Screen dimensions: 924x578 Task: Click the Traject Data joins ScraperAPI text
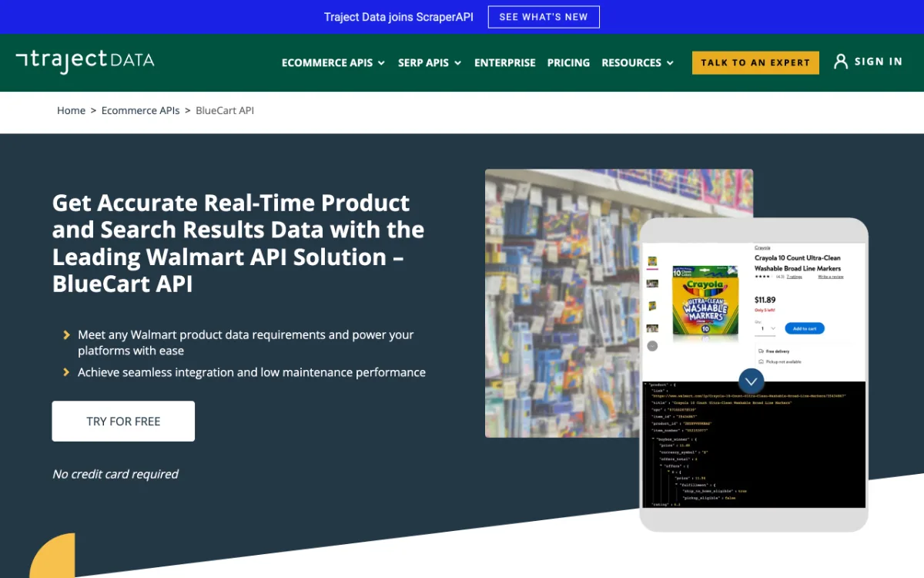[399, 17]
